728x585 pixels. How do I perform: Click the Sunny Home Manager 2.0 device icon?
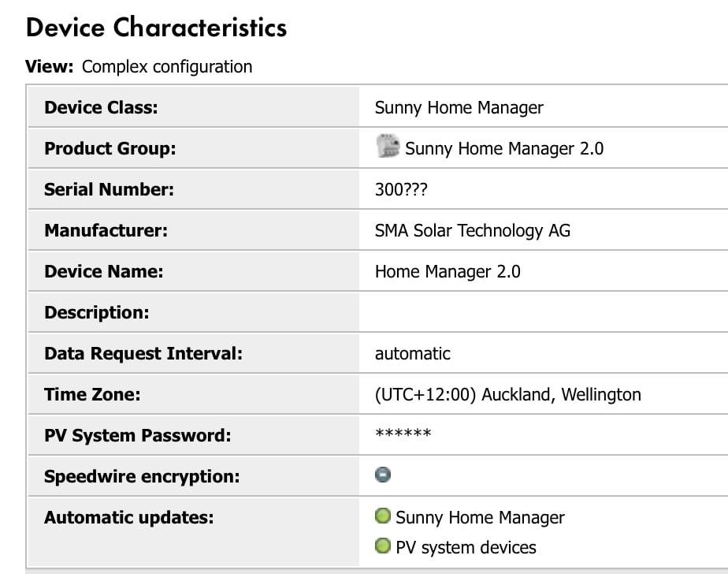tap(388, 146)
